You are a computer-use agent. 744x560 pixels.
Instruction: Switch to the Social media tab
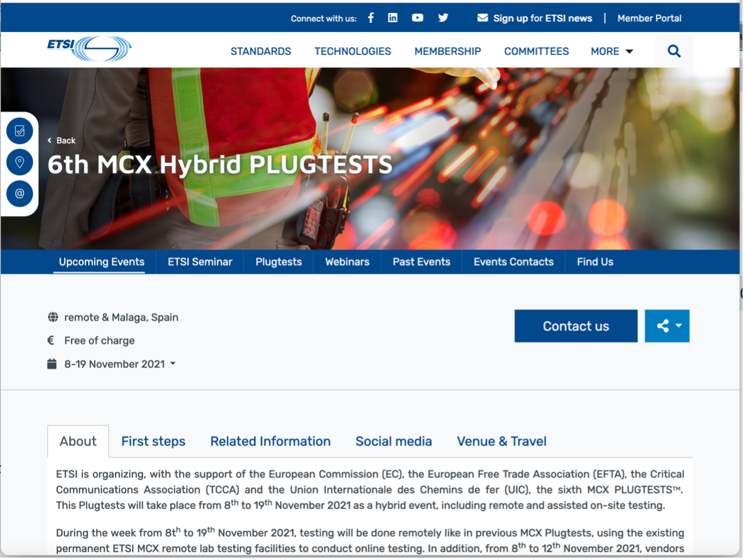pos(394,441)
